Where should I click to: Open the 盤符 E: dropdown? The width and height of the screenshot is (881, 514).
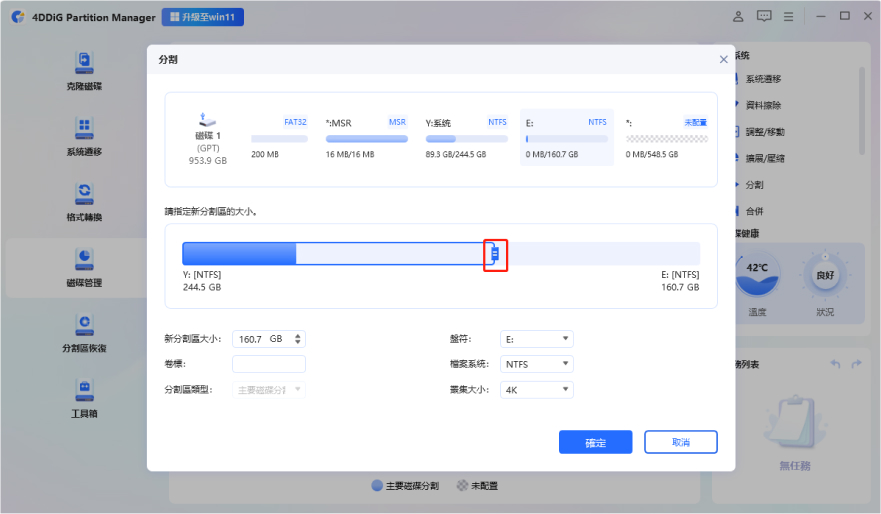[537, 339]
